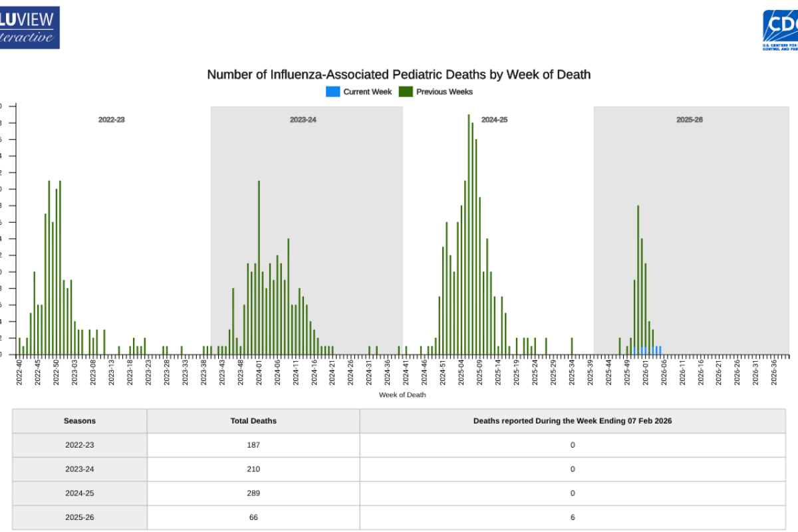Click the 2023-24 label in the shaded chart band
This screenshot has height=532, width=798.
[303, 120]
